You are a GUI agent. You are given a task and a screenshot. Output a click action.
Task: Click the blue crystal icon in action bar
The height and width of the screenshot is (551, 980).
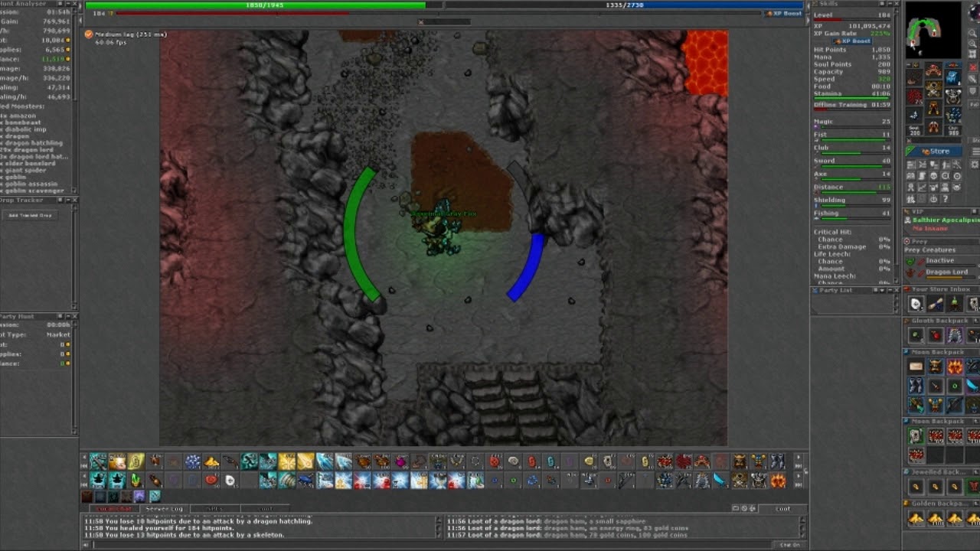tap(192, 461)
